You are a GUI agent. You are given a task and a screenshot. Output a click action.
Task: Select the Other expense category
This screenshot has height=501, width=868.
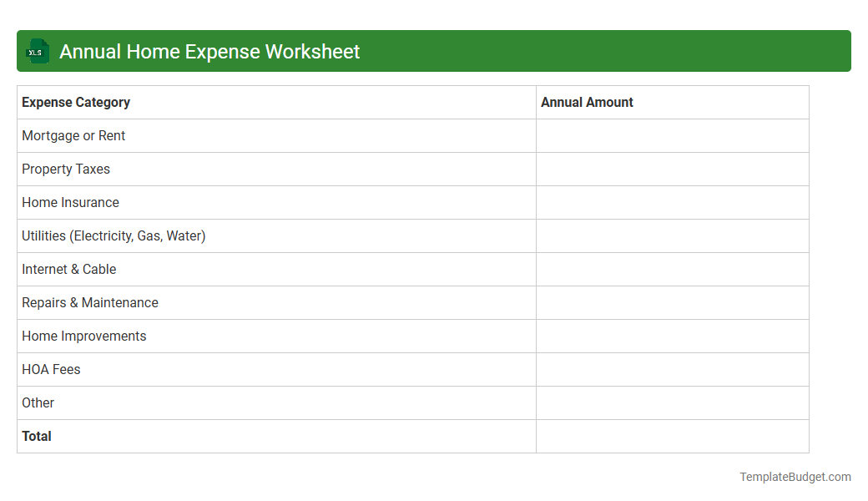click(x=38, y=402)
